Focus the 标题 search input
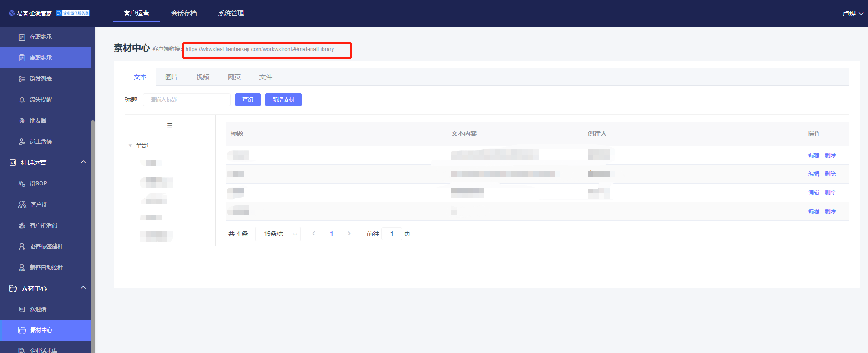868x353 pixels. pyautogui.click(x=187, y=100)
